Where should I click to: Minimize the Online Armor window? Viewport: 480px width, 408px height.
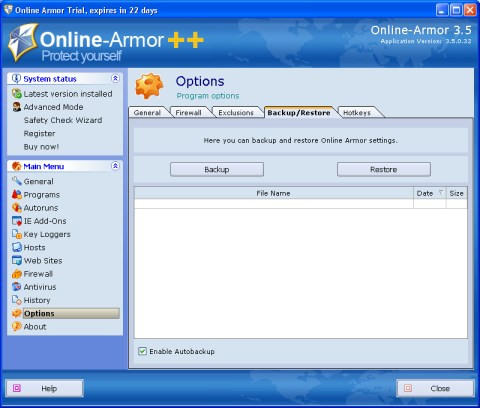tap(442, 10)
